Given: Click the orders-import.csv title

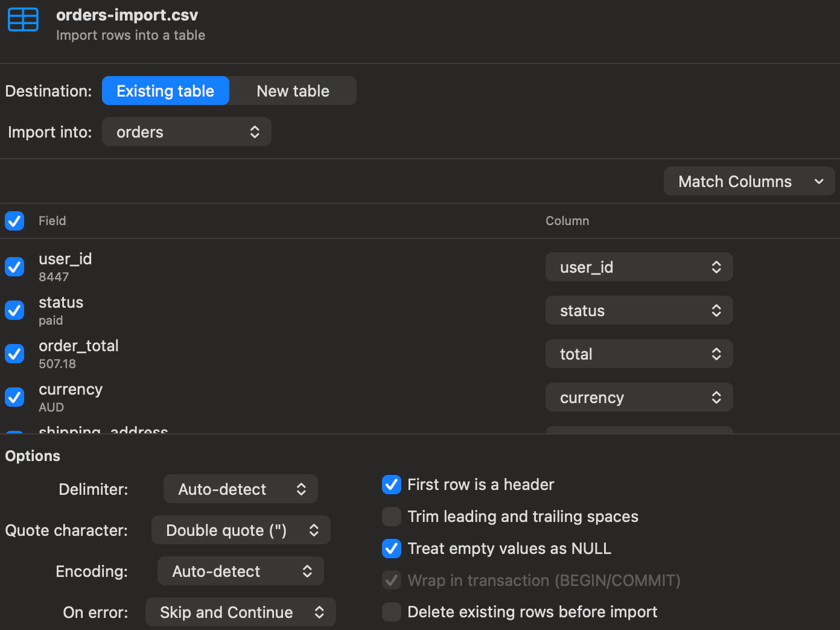Looking at the screenshot, I should click(x=127, y=15).
